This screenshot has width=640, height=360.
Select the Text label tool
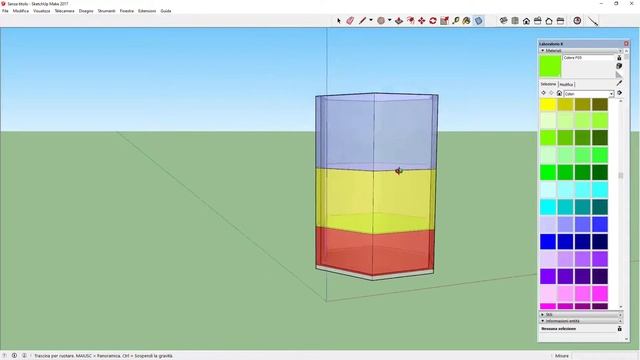(x=467, y=20)
